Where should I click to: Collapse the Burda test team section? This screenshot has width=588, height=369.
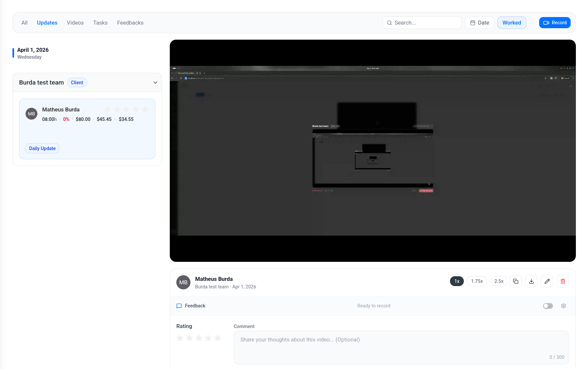click(x=155, y=83)
